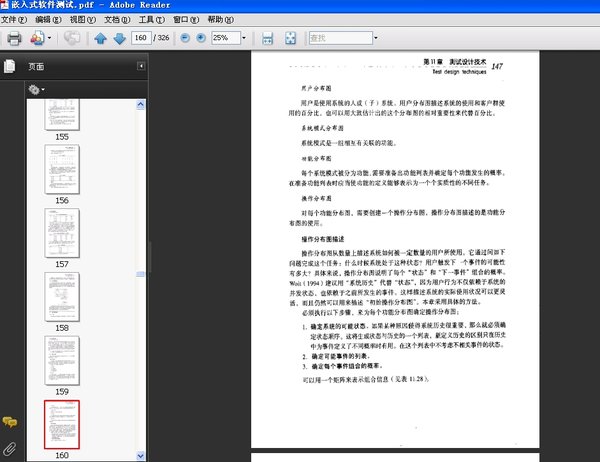
Task: Click the find search text field
Action: pyautogui.click(x=341, y=38)
